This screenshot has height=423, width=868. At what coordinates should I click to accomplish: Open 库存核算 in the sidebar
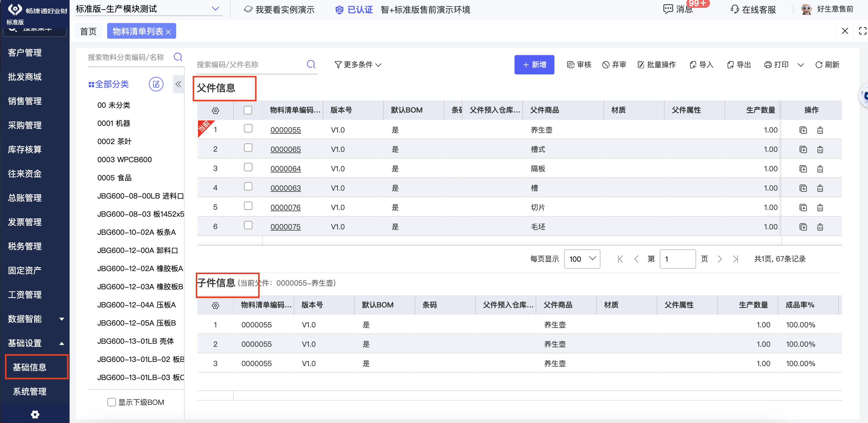[25, 149]
